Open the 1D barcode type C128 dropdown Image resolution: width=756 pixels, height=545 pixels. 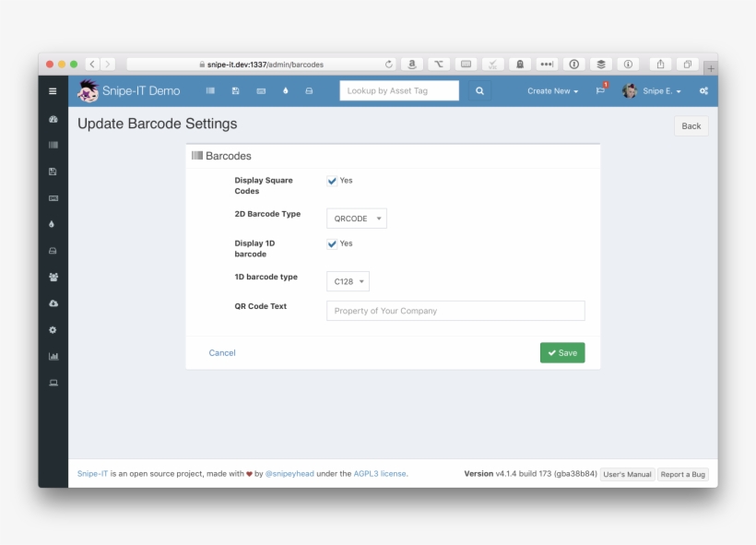(348, 281)
